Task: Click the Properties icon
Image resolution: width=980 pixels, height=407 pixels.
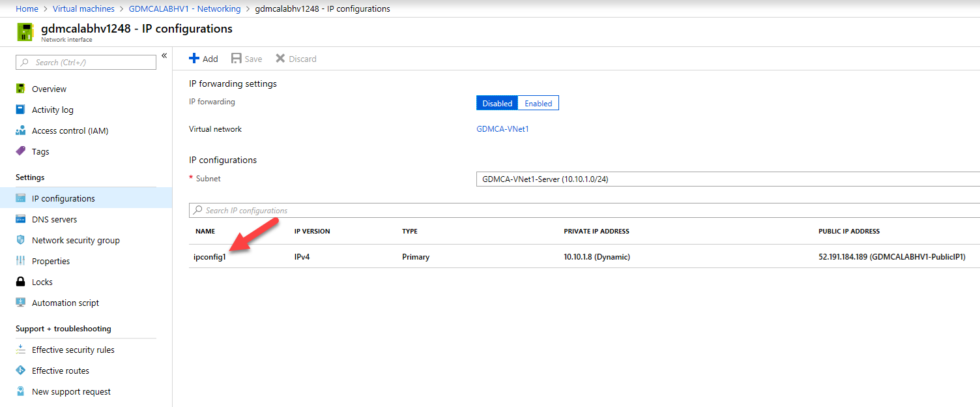Action: coord(20,261)
